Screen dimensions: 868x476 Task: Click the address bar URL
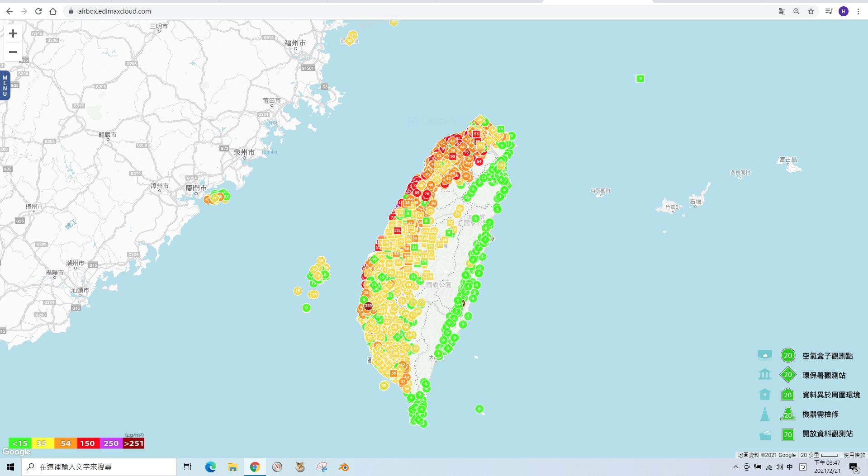pyautogui.click(x=114, y=11)
